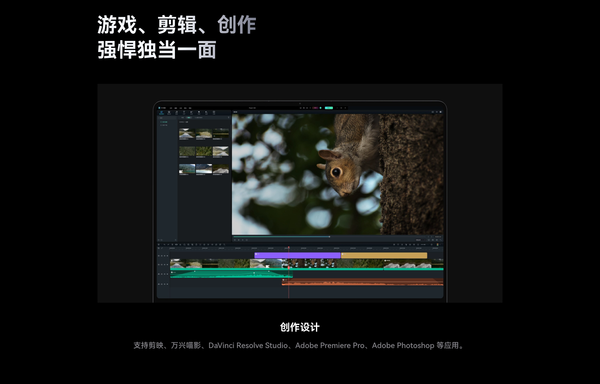This screenshot has width=600, height=384.
Task: Open the Titles toolbar icon
Action: pyautogui.click(x=184, y=113)
